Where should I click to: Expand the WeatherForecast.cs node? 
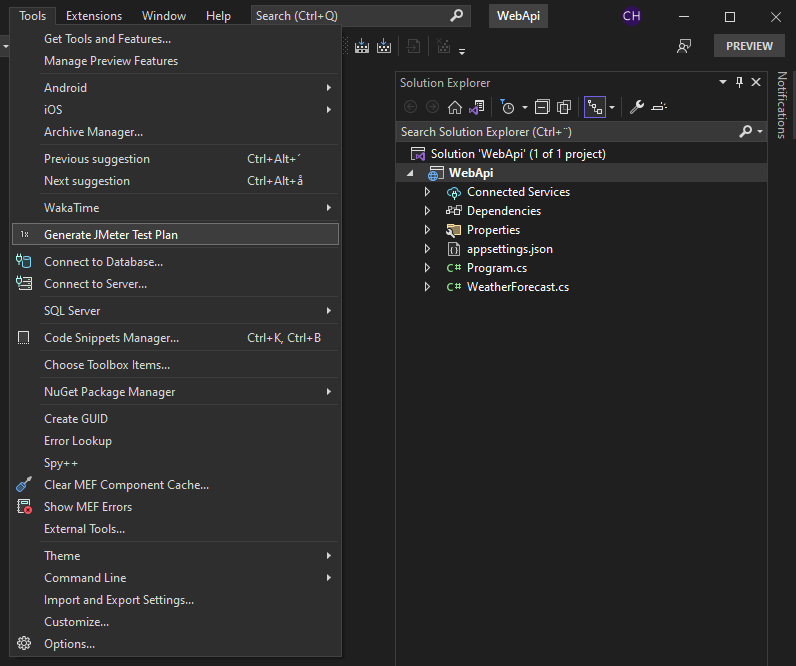(427, 287)
